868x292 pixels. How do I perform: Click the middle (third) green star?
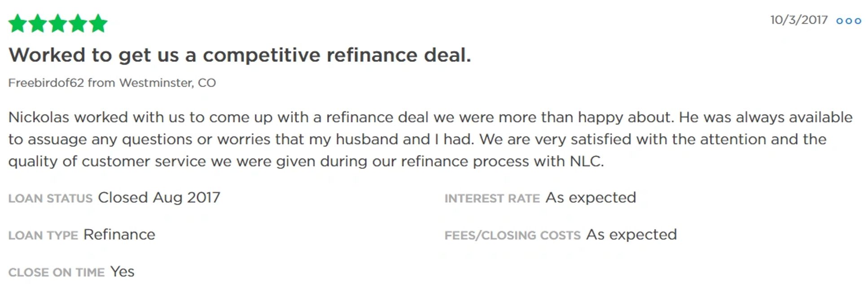(58, 24)
